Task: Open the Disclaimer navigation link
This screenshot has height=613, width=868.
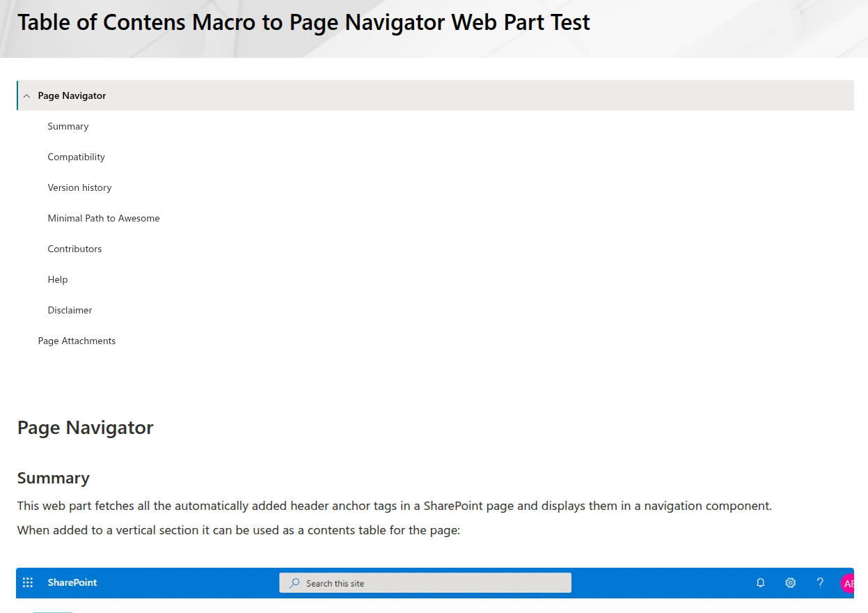Action: (x=70, y=310)
